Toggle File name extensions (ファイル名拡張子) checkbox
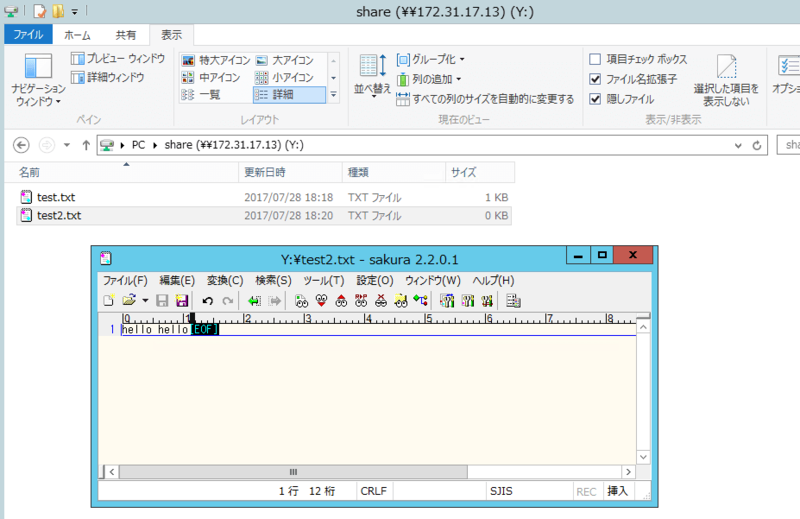800x519 pixels. tap(595, 79)
